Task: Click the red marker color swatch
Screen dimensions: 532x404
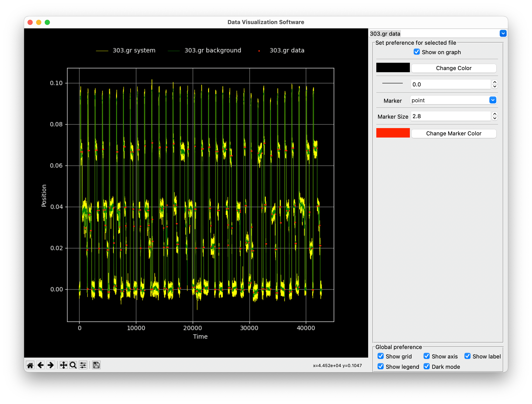Action: click(393, 133)
